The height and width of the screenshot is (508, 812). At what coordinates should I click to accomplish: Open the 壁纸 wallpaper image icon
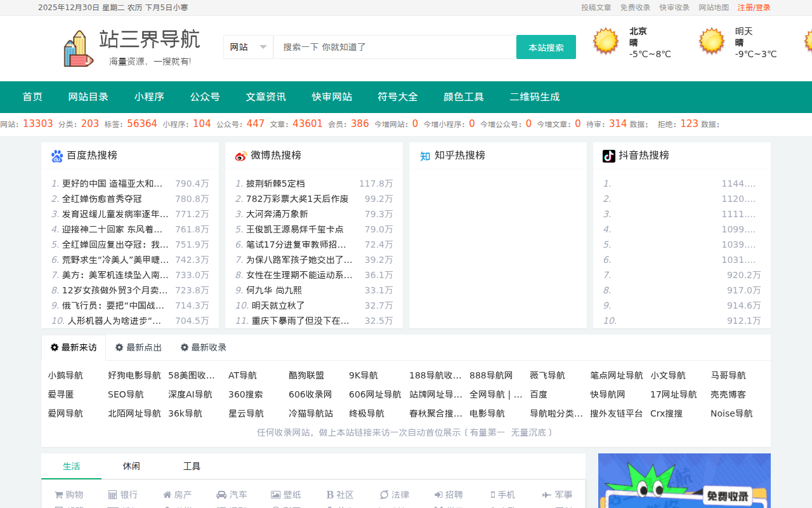pyautogui.click(x=275, y=494)
